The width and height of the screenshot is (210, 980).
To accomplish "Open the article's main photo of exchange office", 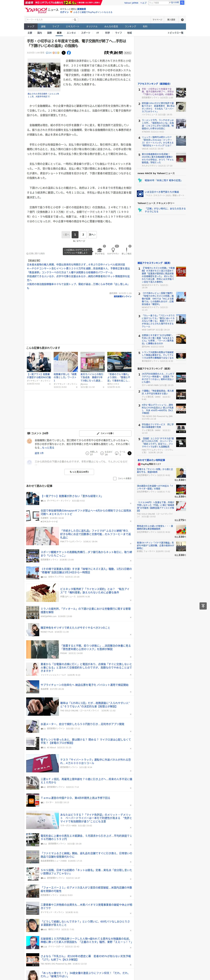I will click(44, 75).
